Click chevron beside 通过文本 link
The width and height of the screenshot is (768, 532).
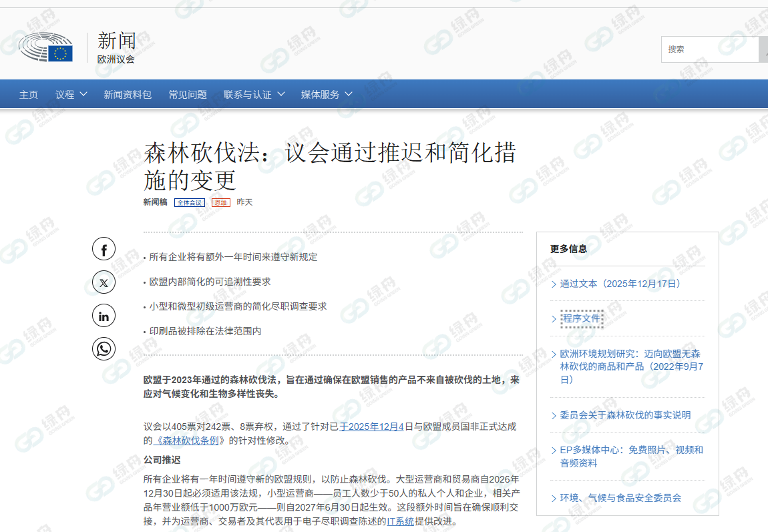coord(554,284)
